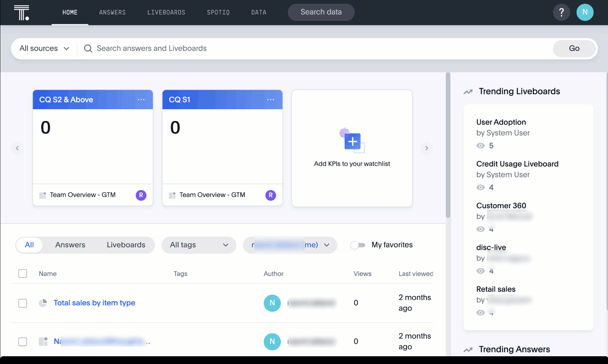Open the All tags dropdown
The width and height of the screenshot is (608, 364).
[x=199, y=245]
